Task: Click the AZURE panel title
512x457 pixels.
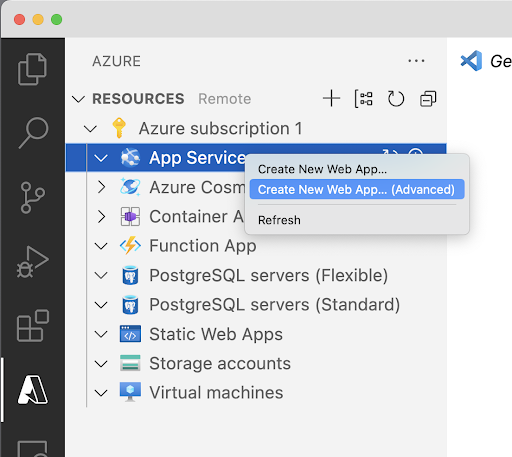Action: 117,61
